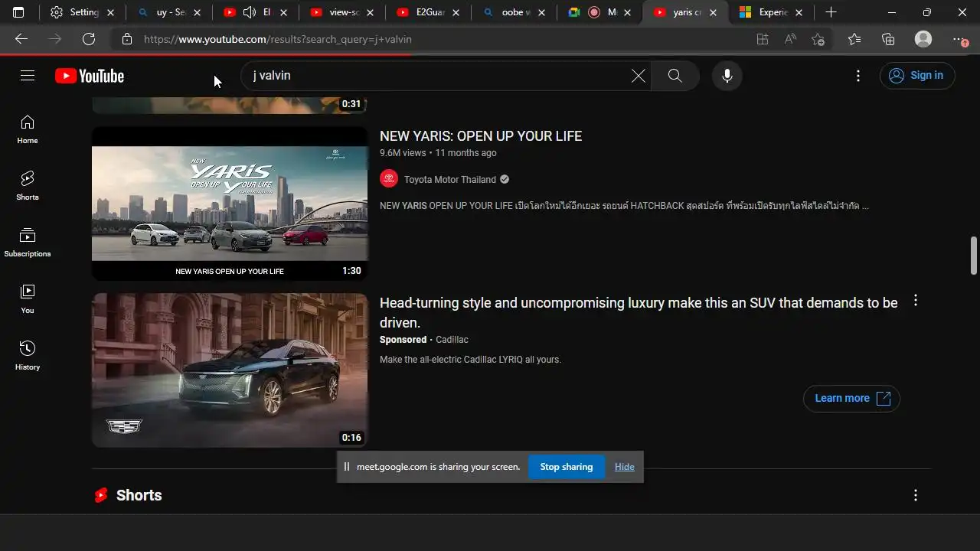This screenshot has height=551, width=980.
Task: View site information lock icon
Action: [127, 39]
